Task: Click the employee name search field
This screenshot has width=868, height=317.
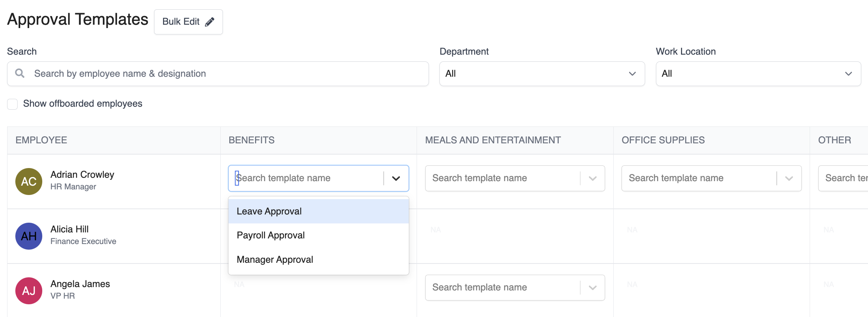Action: point(224,74)
